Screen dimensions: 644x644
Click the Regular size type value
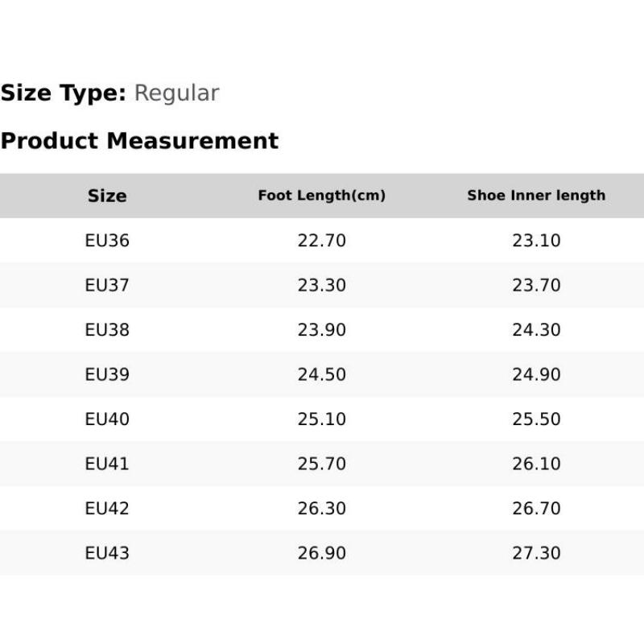coord(176,93)
